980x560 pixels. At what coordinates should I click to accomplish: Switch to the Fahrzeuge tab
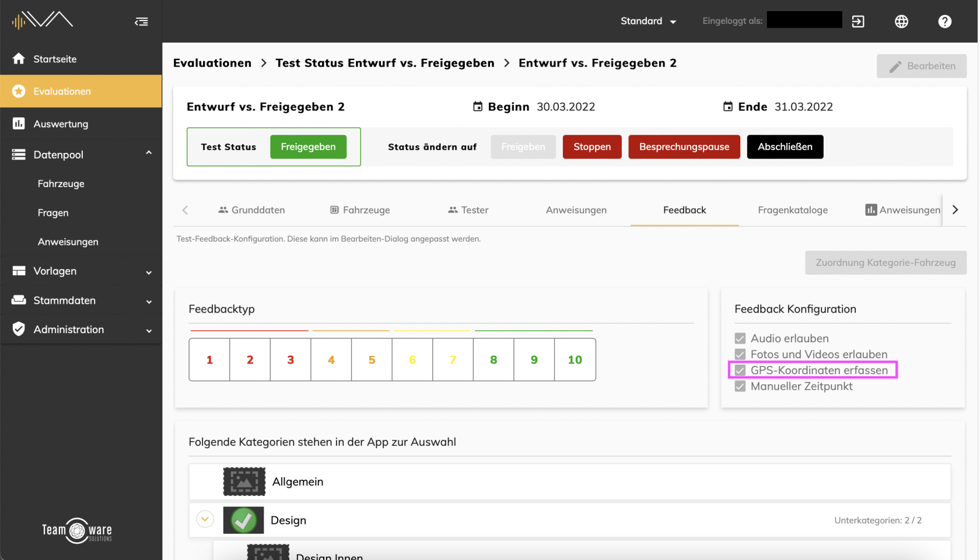click(360, 210)
